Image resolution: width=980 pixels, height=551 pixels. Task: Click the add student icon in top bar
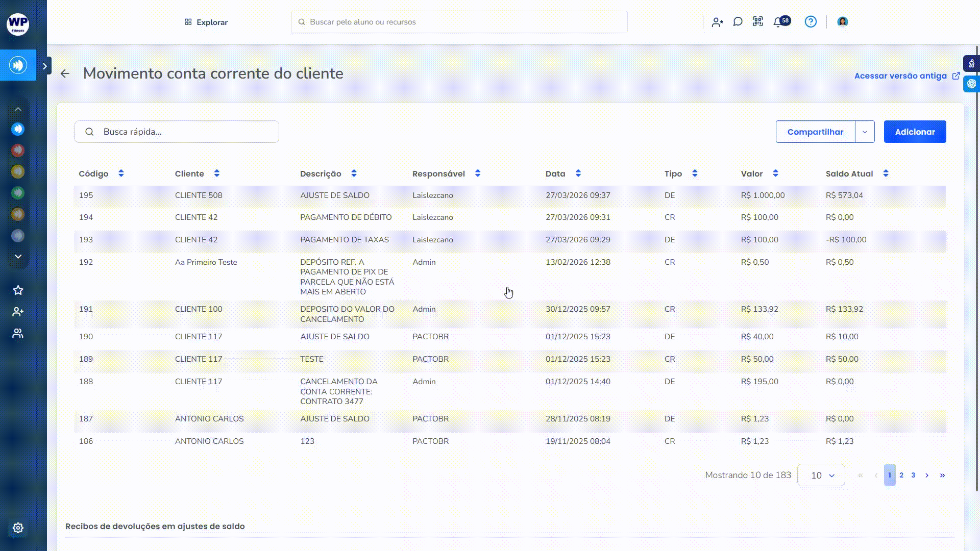point(717,22)
